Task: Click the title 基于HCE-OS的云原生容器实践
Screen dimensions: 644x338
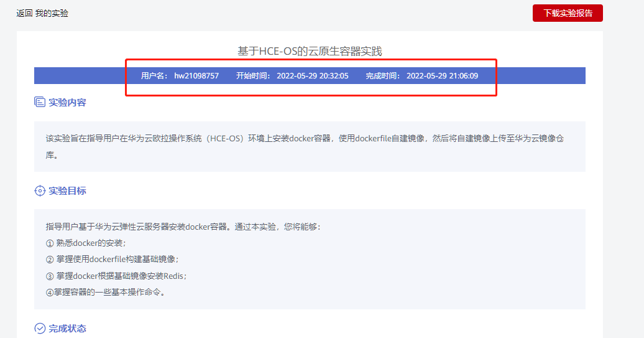Action: 310,52
